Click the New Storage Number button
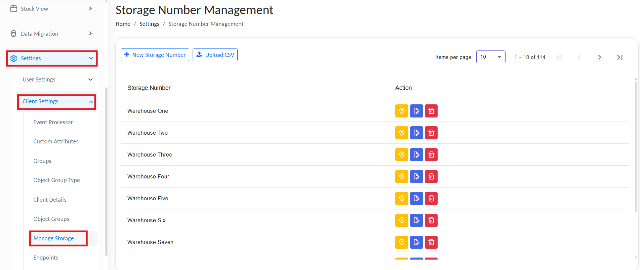644x270 pixels. click(x=155, y=55)
